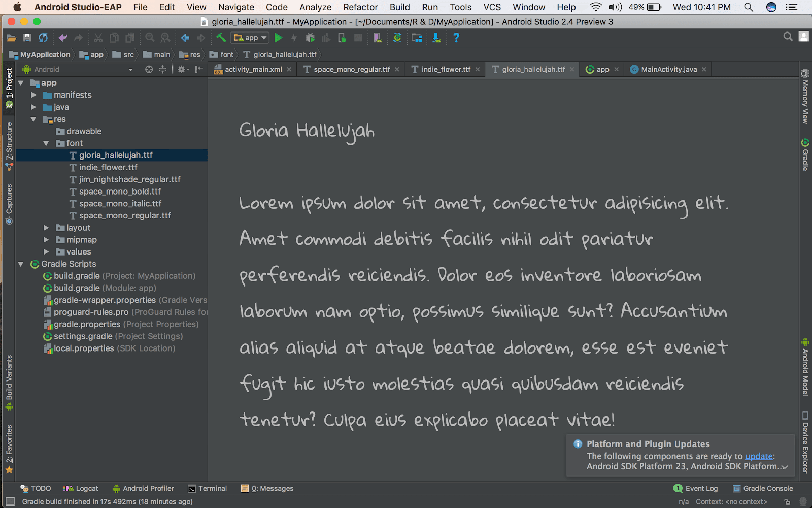Image resolution: width=812 pixels, height=508 pixels.
Task: Click the Open folder toolbar icon
Action: pos(11,38)
